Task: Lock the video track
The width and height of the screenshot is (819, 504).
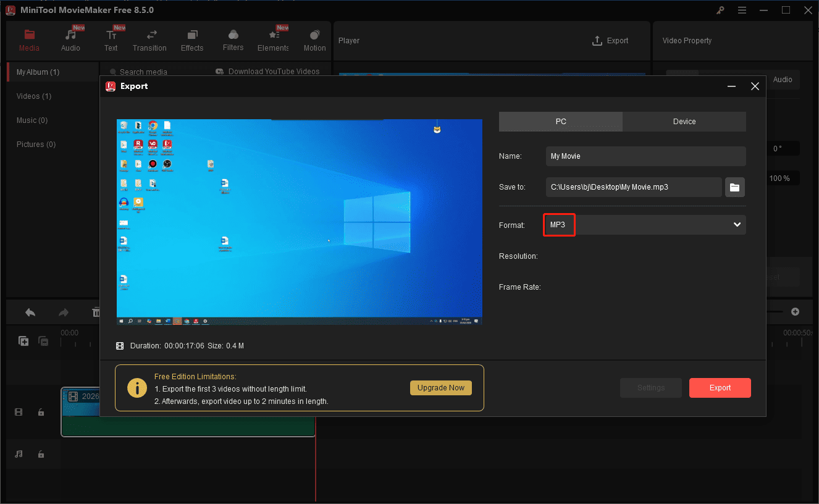Action: 41,412
